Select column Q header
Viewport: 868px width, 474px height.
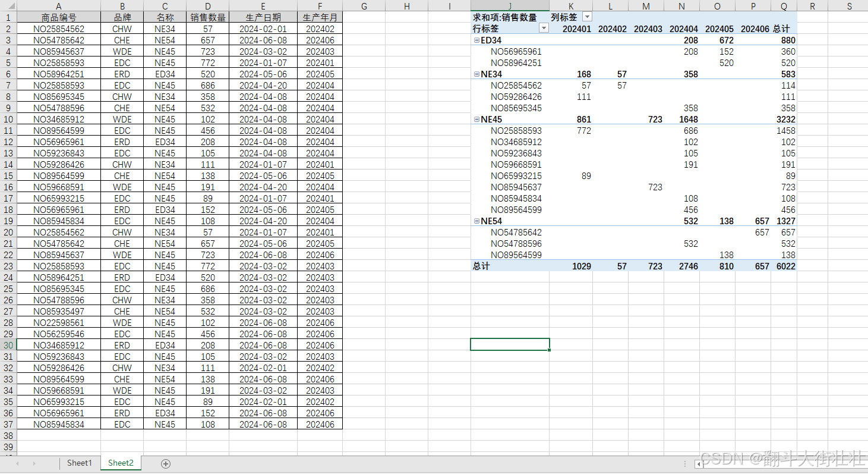(x=784, y=6)
